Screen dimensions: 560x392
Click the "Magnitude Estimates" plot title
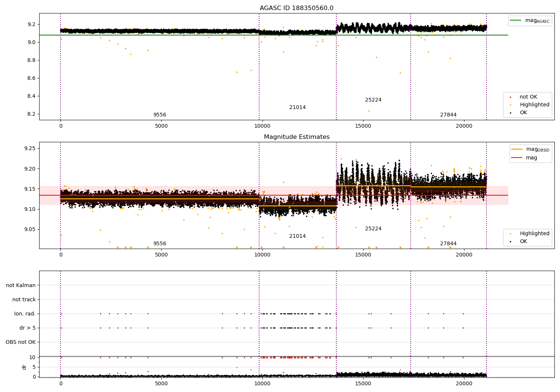[296, 137]
